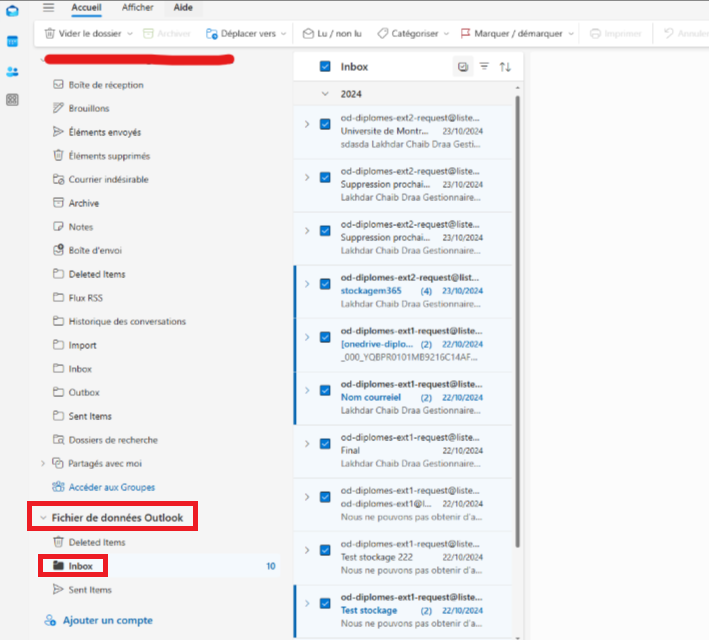Expand the [onedrive-diplo... conversation thread
Image resolution: width=709 pixels, height=640 pixels.
coord(307,337)
